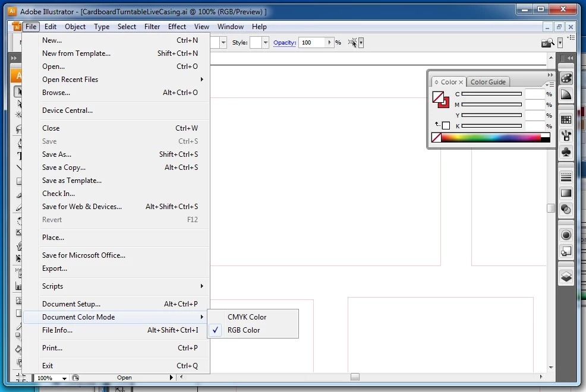Open the Effect menu
The height and width of the screenshot is (392, 586).
click(x=177, y=27)
